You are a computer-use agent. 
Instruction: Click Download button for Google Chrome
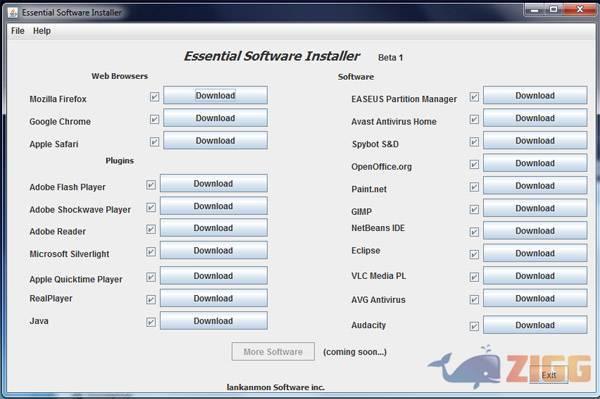tap(215, 118)
